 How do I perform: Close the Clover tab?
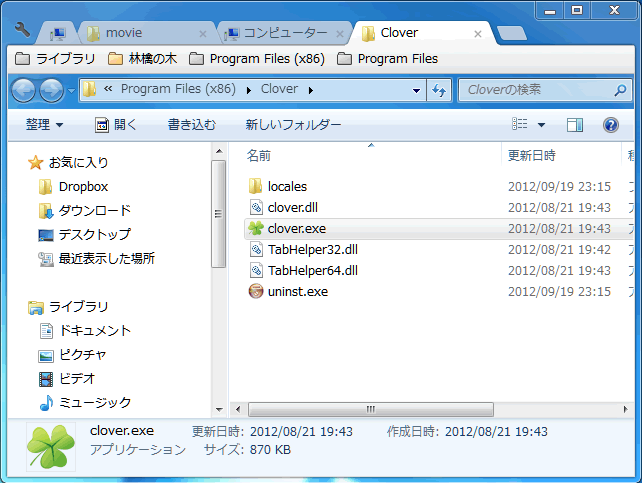pyautogui.click(x=478, y=34)
